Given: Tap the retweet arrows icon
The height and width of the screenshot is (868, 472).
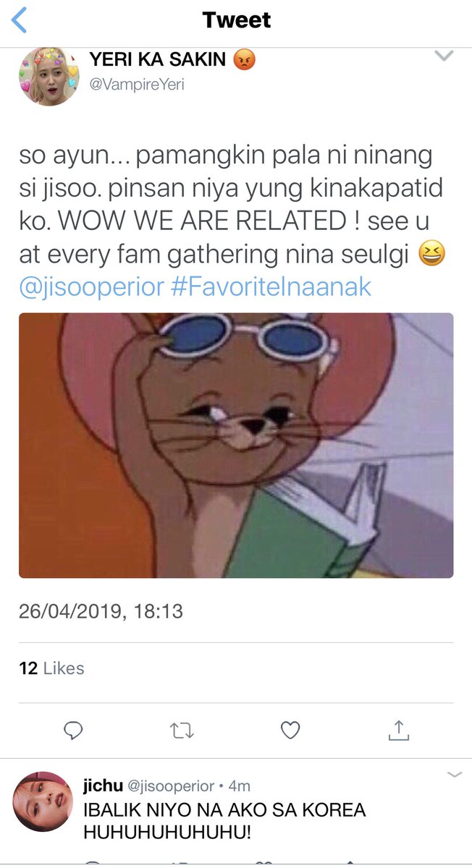Looking at the screenshot, I should [x=182, y=731].
